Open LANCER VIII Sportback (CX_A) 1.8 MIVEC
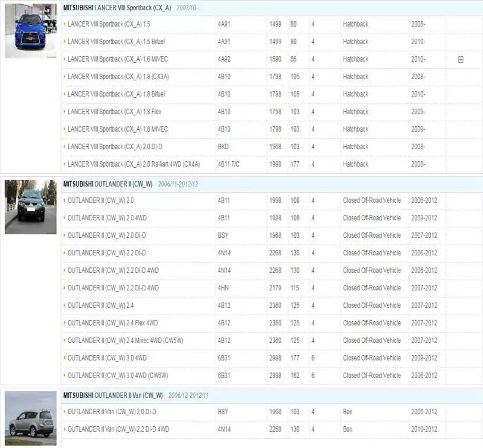483x448 pixels. point(118,129)
